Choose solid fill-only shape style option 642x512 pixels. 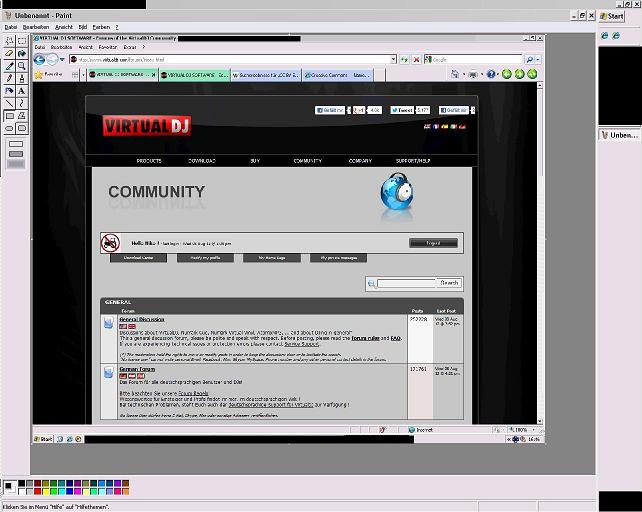click(x=16, y=165)
